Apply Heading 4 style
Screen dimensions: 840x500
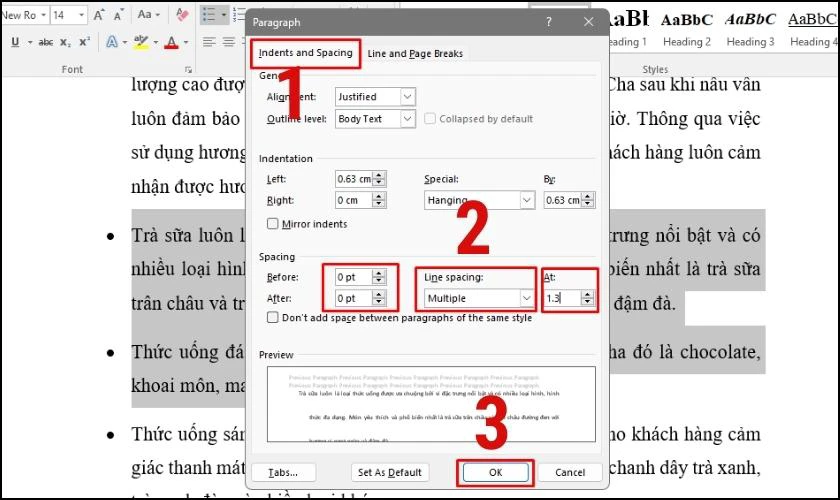pos(812,28)
